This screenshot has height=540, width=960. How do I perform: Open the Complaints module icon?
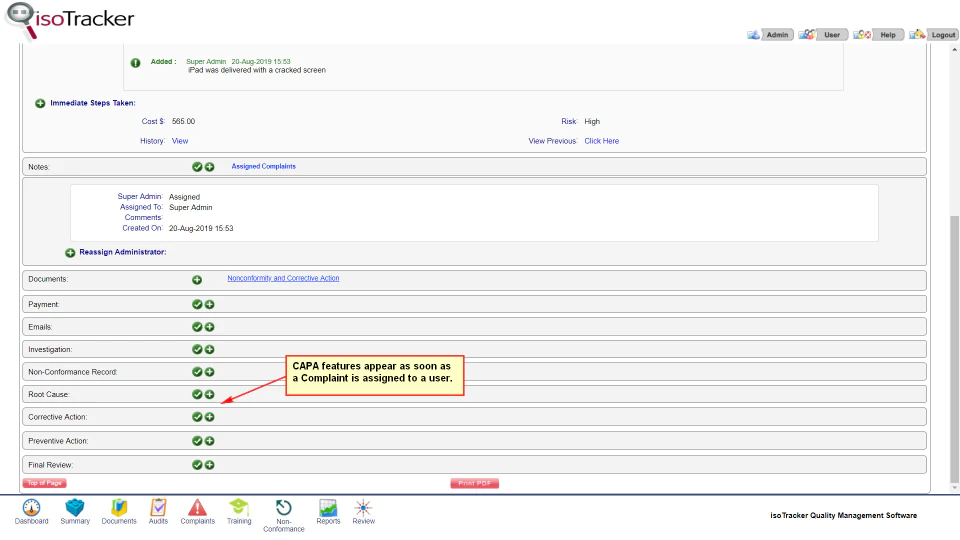click(197, 512)
